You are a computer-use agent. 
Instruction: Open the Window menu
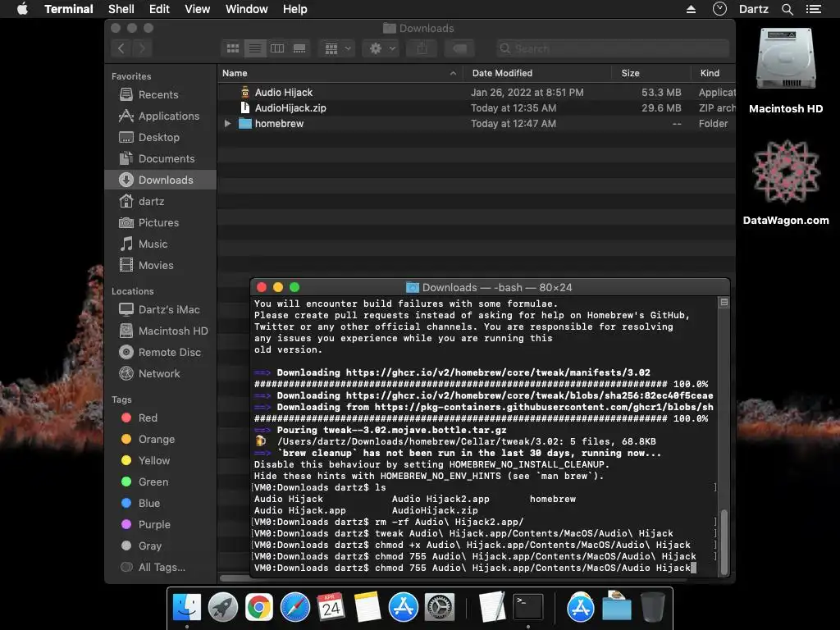click(x=246, y=9)
